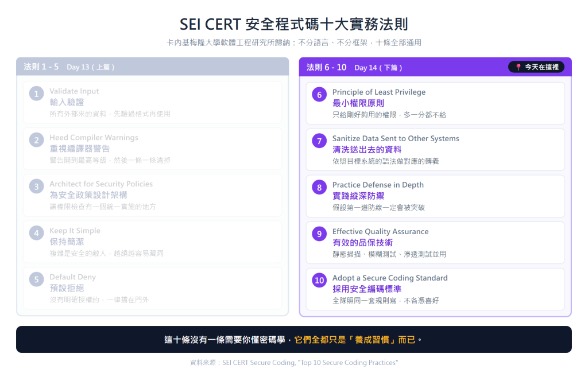
Task: Click the number 5 circle badge
Action: (x=36, y=279)
